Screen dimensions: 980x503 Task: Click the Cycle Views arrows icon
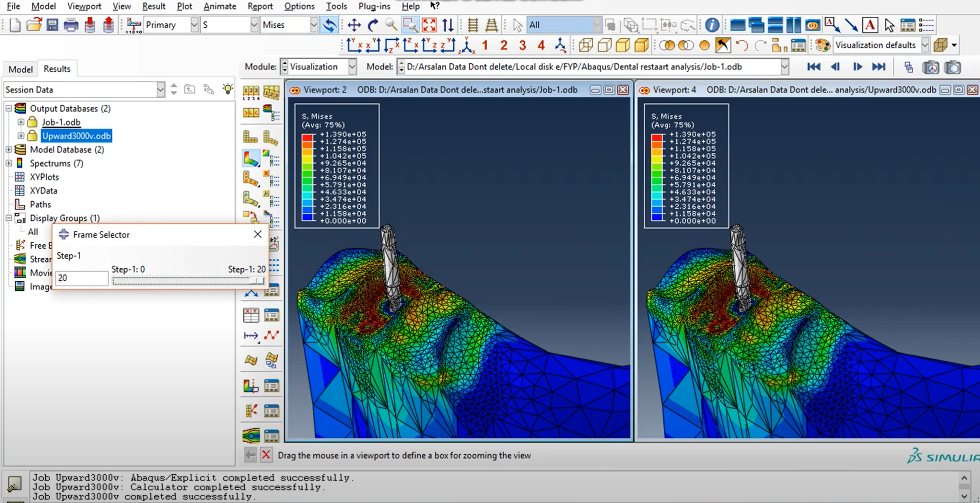448,25
